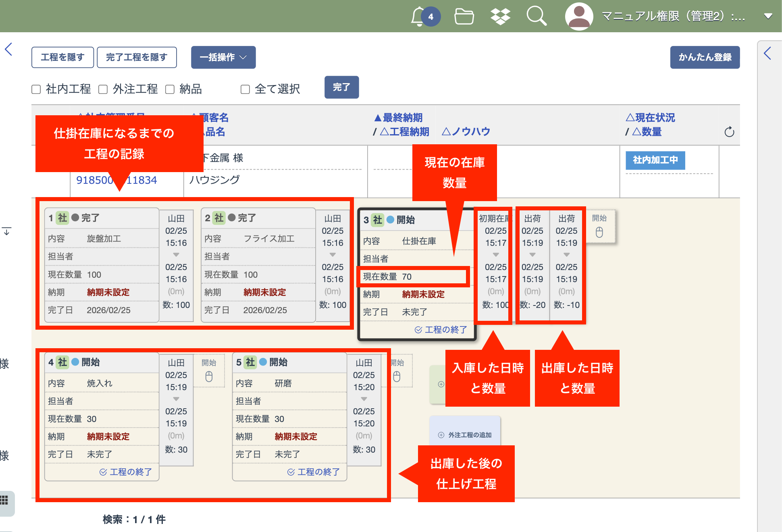This screenshot has width=782, height=532.
Task: Click the folder icon in header
Action: pos(464,17)
